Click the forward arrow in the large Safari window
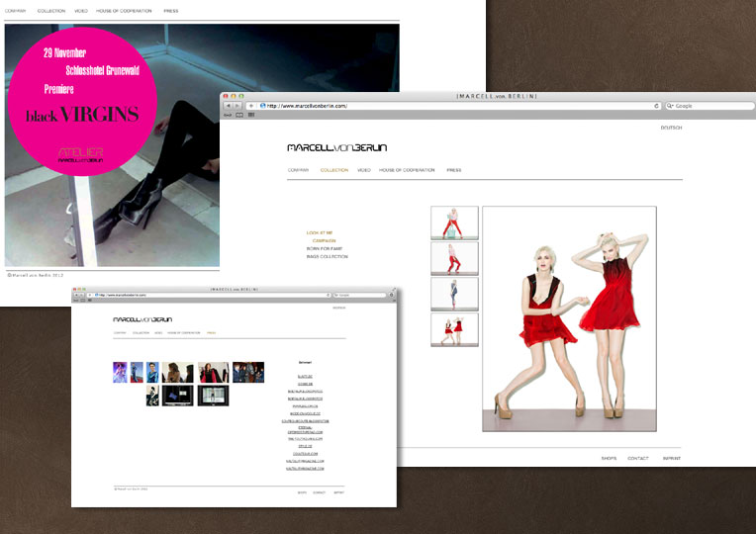This screenshot has height=534, width=756. click(236, 106)
